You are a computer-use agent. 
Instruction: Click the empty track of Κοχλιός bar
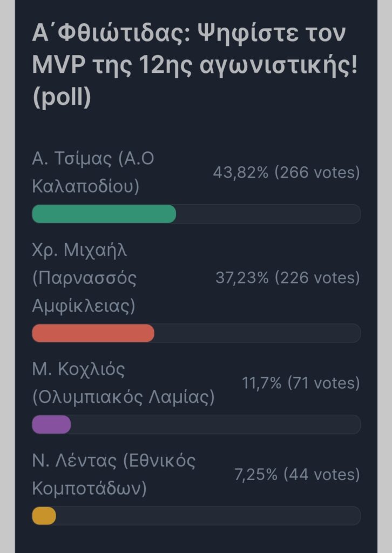(x=216, y=424)
